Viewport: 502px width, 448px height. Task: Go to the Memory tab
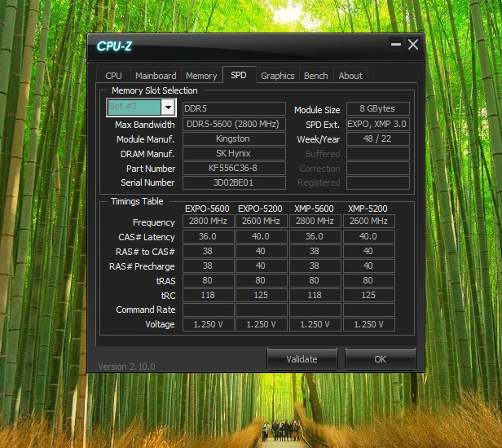click(x=201, y=76)
